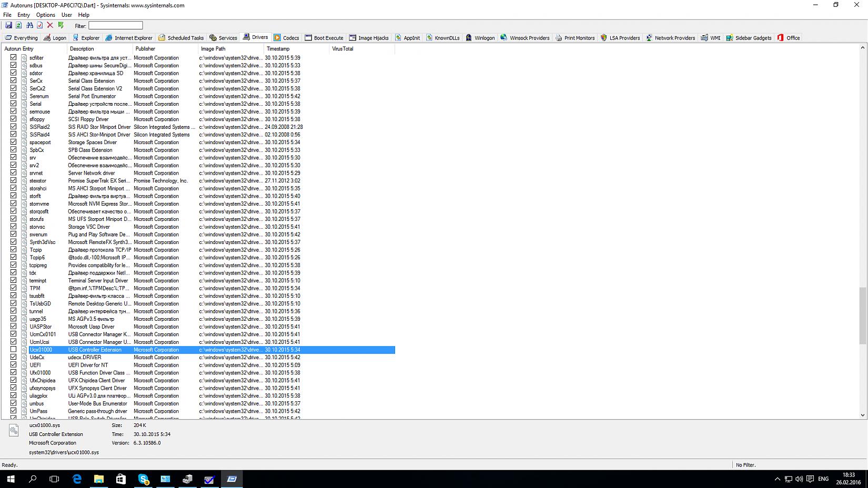Image resolution: width=868 pixels, height=488 pixels.
Task: Click the file icon of the scfilter row
Action: [24, 58]
